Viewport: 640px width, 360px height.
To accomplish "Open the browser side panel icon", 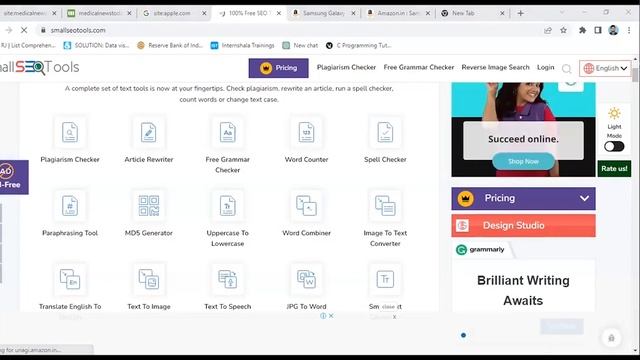I will [598, 30].
